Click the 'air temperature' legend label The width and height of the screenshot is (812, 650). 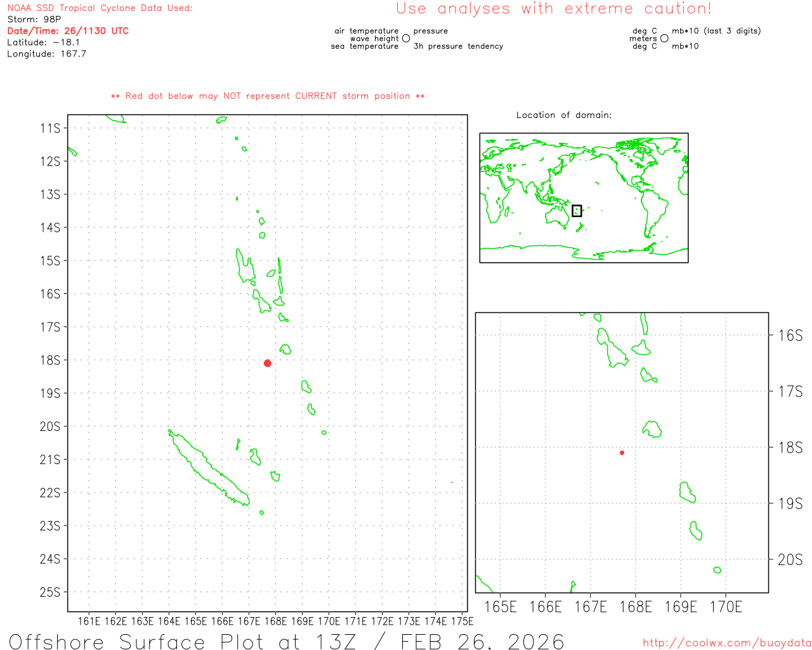point(367,31)
